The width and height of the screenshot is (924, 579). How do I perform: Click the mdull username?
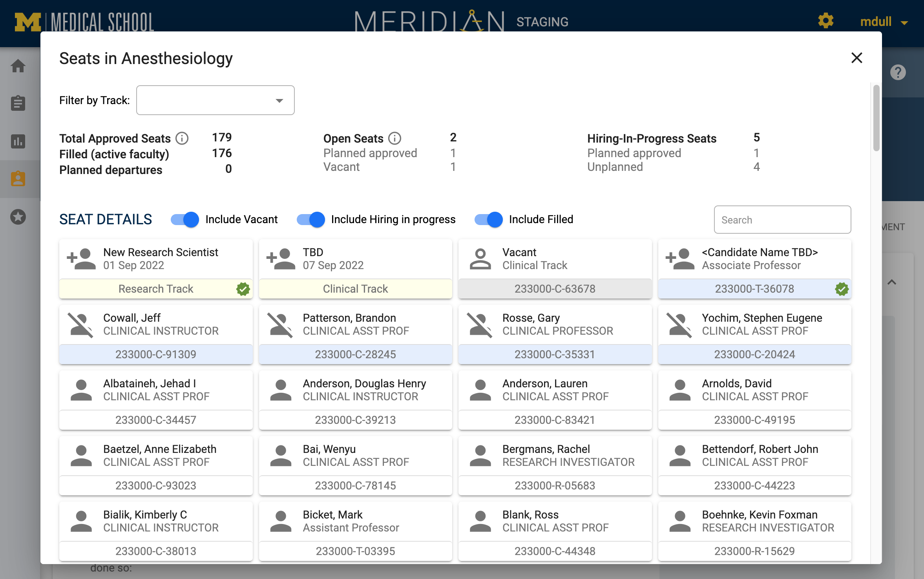(876, 22)
